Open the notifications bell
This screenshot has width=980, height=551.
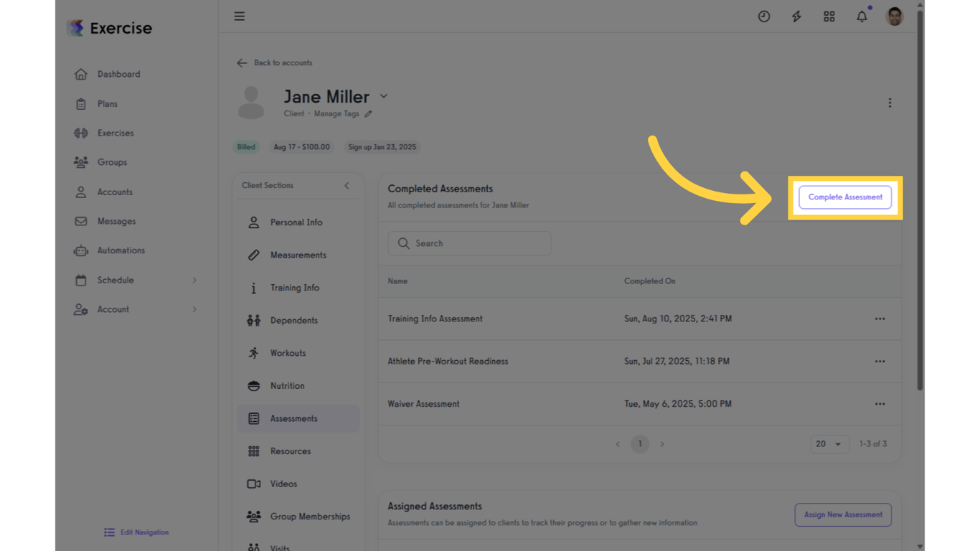click(x=862, y=17)
